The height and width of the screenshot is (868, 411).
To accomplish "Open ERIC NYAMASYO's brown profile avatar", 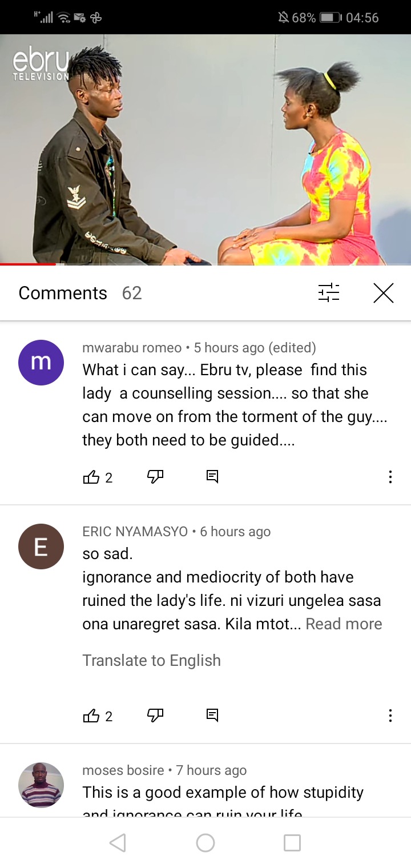I will pos(41,546).
